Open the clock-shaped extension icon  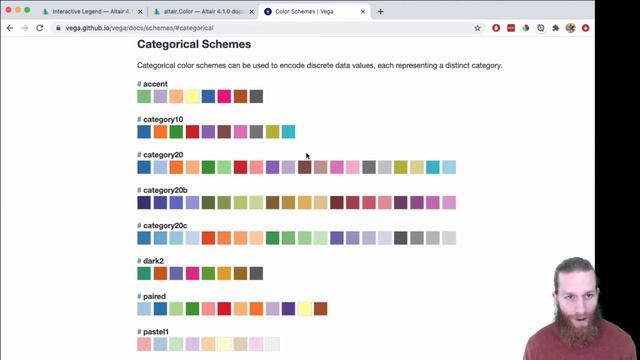tap(541, 28)
